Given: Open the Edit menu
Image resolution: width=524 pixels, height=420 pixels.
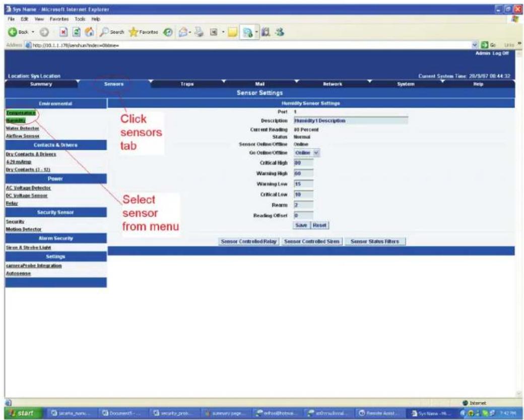Looking at the screenshot, I should pos(24,19).
